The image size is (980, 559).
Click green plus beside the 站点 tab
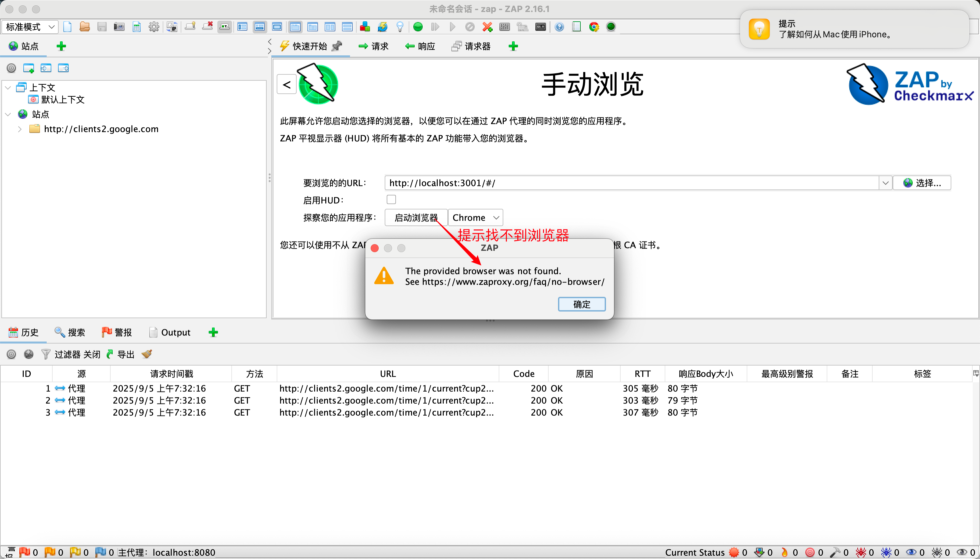61,46
